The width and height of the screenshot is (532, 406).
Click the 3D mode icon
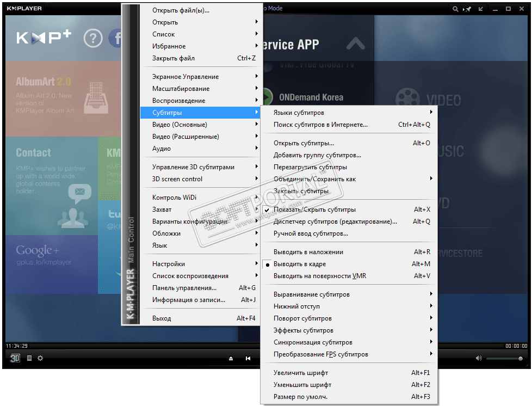[x=15, y=358]
